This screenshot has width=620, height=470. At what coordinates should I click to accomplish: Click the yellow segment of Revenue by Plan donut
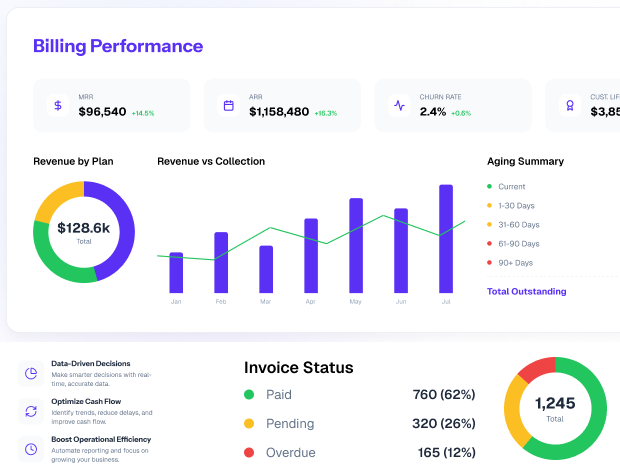(x=56, y=200)
